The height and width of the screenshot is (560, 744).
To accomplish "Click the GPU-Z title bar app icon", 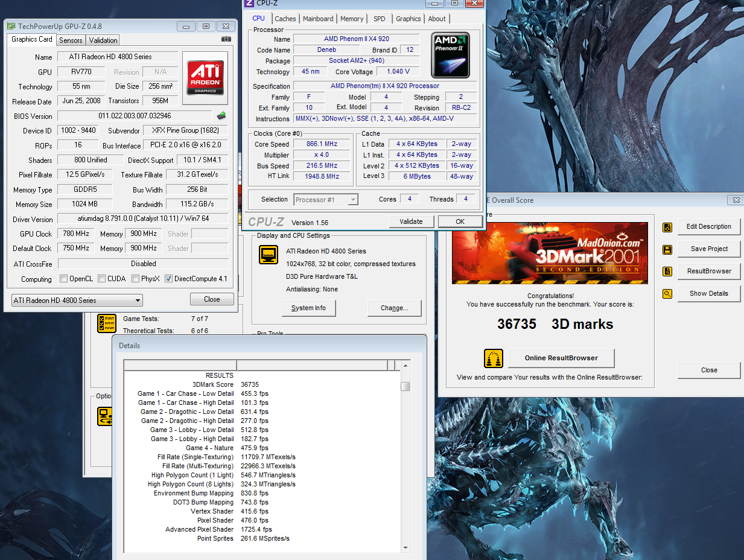I will pos(11,26).
